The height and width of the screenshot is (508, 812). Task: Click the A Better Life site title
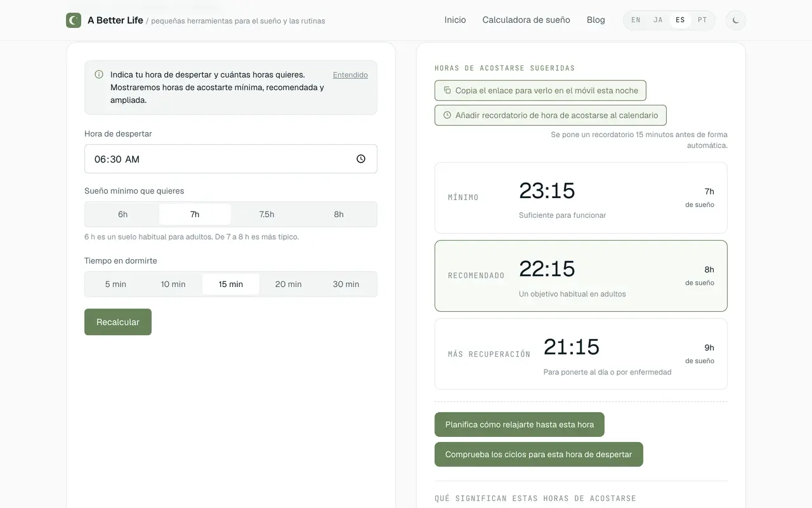pyautogui.click(x=115, y=20)
